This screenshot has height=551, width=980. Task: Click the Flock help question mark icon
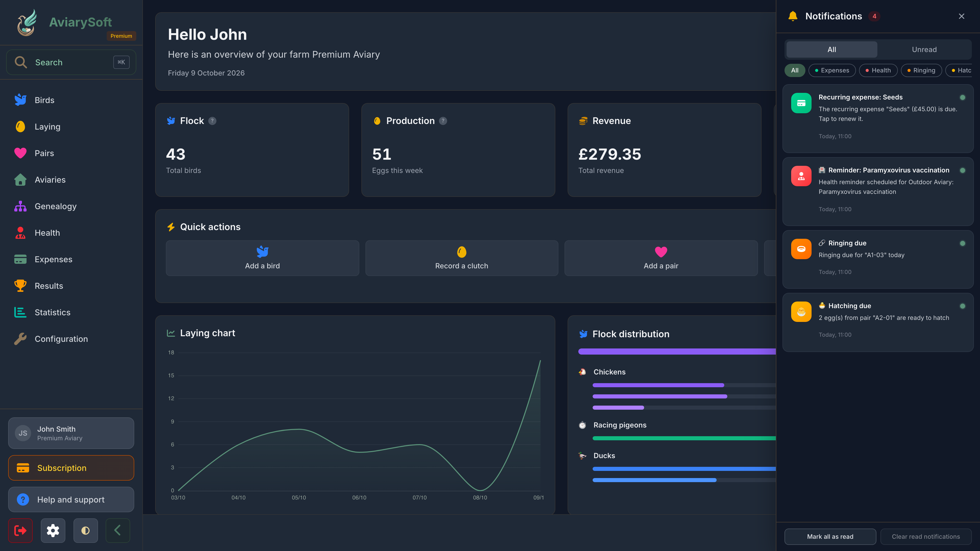click(212, 121)
